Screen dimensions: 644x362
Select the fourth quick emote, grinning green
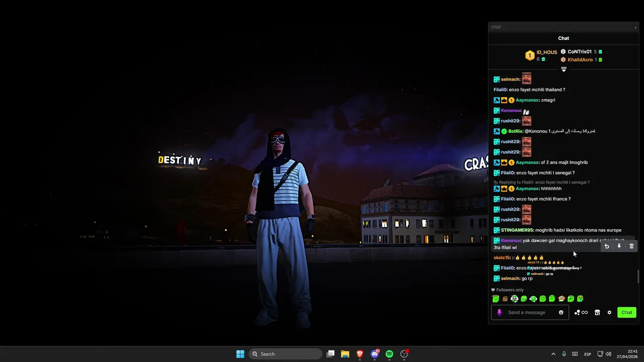point(524,299)
